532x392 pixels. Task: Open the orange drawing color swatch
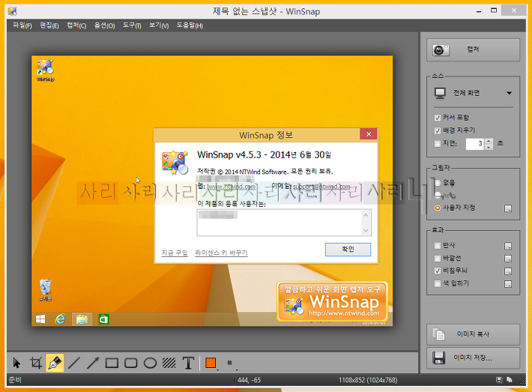(211, 363)
